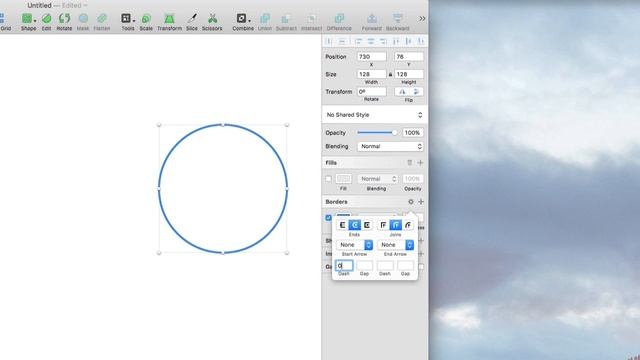
Task: Open layer Blending Normal dropdown
Action: tap(390, 146)
